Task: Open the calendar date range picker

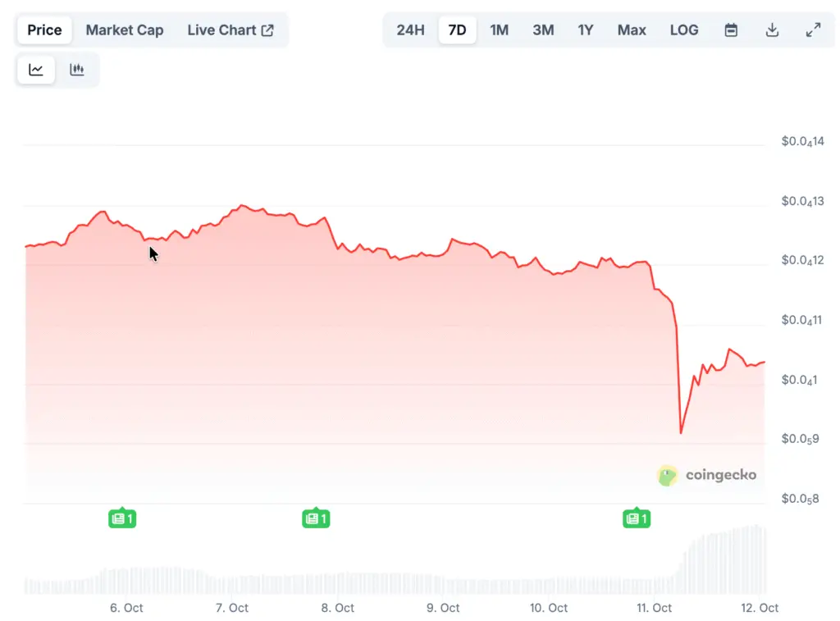Action: pos(731,30)
